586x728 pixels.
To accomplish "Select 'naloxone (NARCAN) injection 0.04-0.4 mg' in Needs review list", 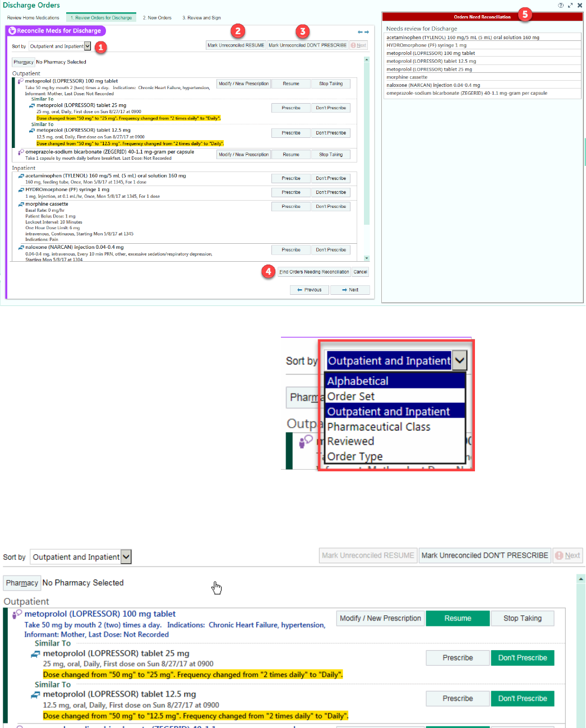I will [482, 85].
